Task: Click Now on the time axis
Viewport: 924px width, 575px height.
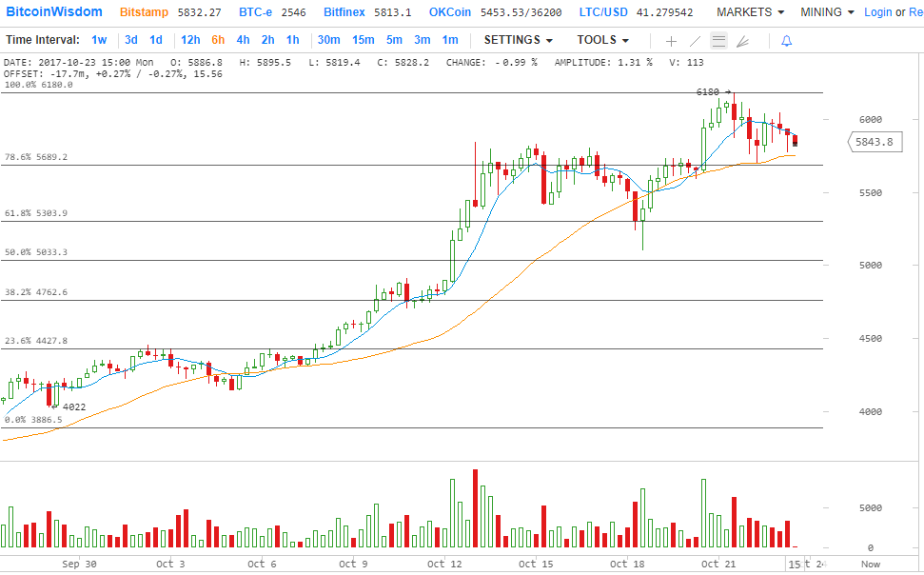Action: 870,564
